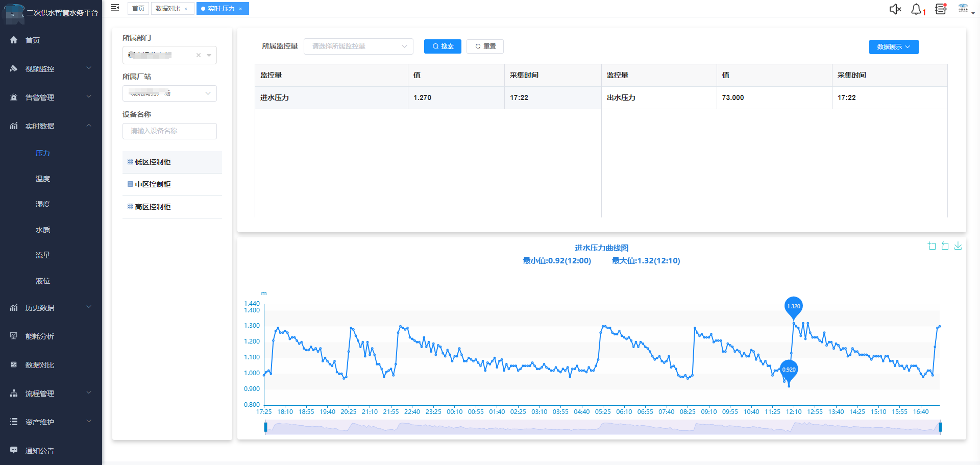The width and height of the screenshot is (980, 465).
Task: Open the 温度 submenu item
Action: (x=43, y=179)
